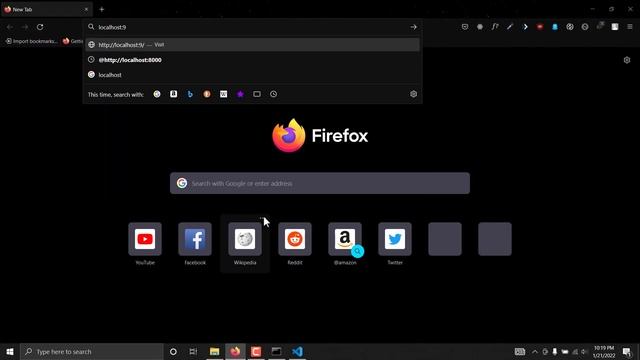
Task: Open Windows Start menu
Action: click(10, 351)
